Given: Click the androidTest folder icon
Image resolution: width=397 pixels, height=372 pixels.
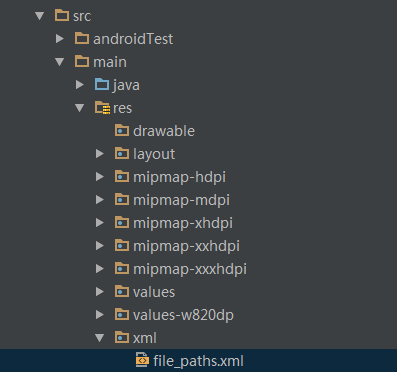Looking at the screenshot, I should pos(82,38).
